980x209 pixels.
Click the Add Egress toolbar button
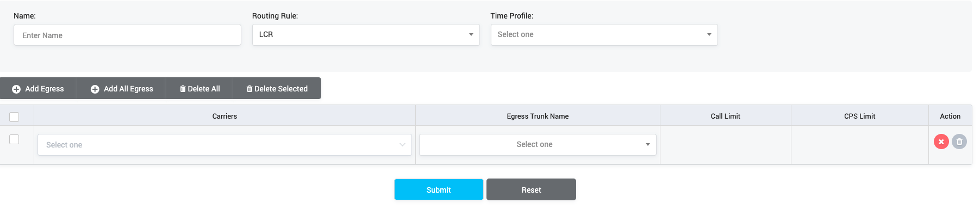pyautogui.click(x=38, y=89)
